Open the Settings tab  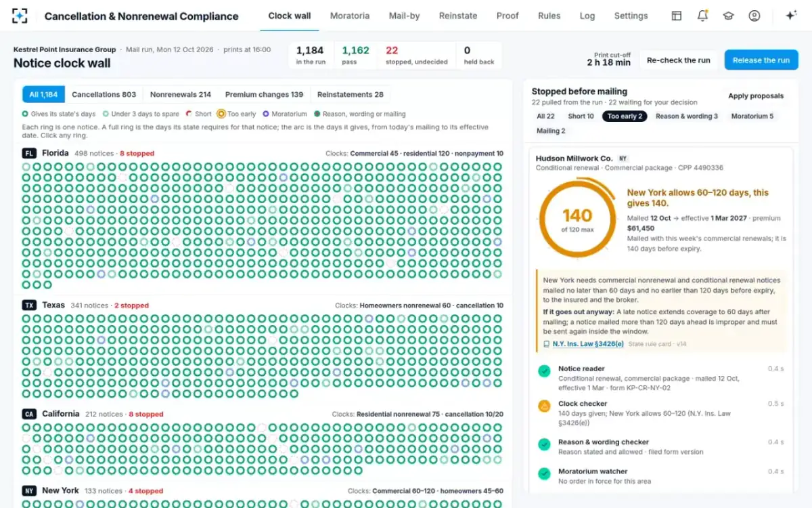tap(631, 16)
